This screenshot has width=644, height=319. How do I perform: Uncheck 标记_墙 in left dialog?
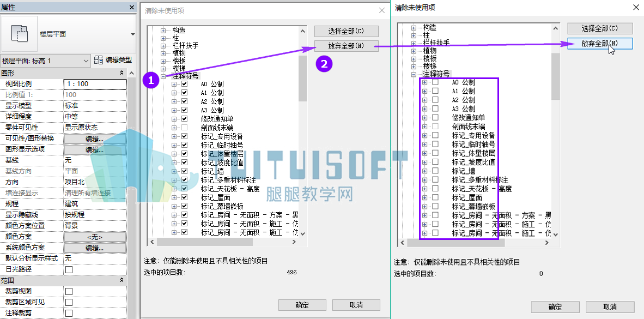point(184,171)
